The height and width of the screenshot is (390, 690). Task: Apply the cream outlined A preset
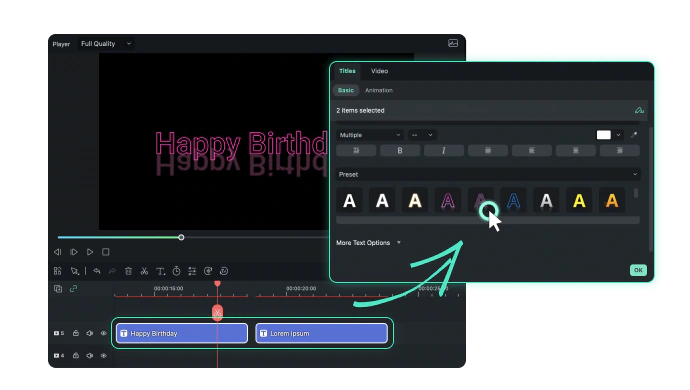click(415, 201)
